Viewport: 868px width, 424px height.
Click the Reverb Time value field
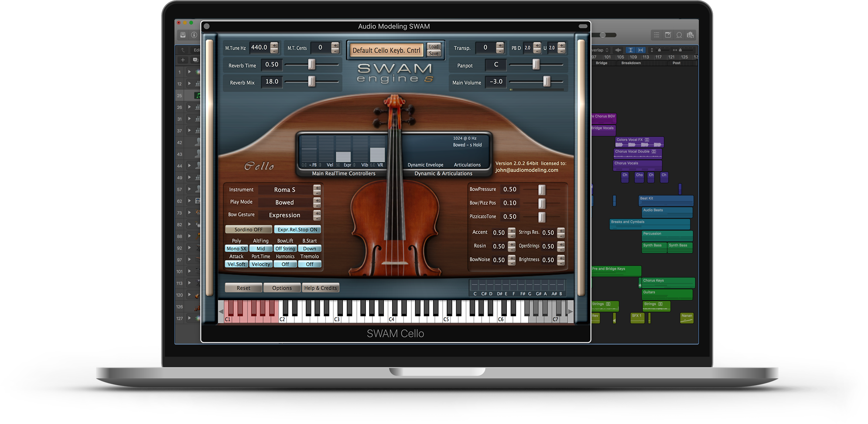[x=272, y=65]
